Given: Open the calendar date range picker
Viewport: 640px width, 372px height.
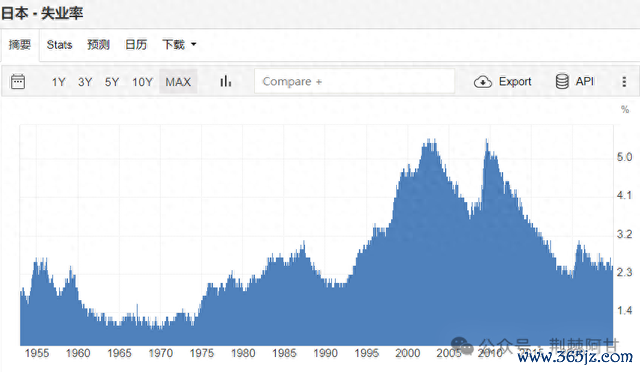Looking at the screenshot, I should click(18, 82).
